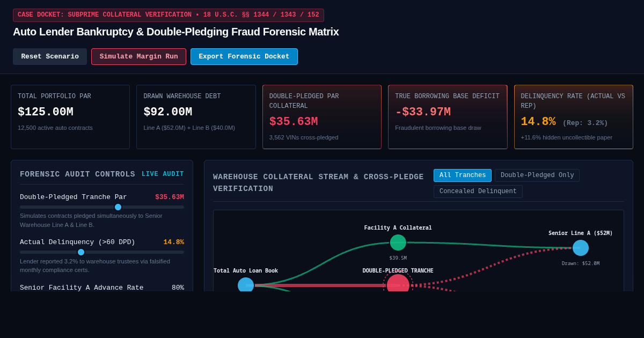Image resolution: width=644 pixels, height=338 pixels.
Task: Filter by Concealed Delinquent
Action: coord(478,192)
